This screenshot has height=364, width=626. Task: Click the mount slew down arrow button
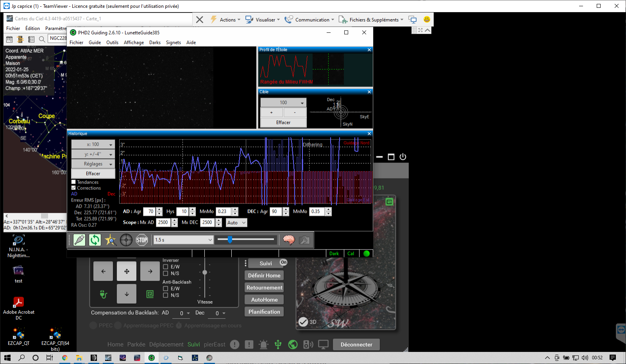tap(127, 294)
